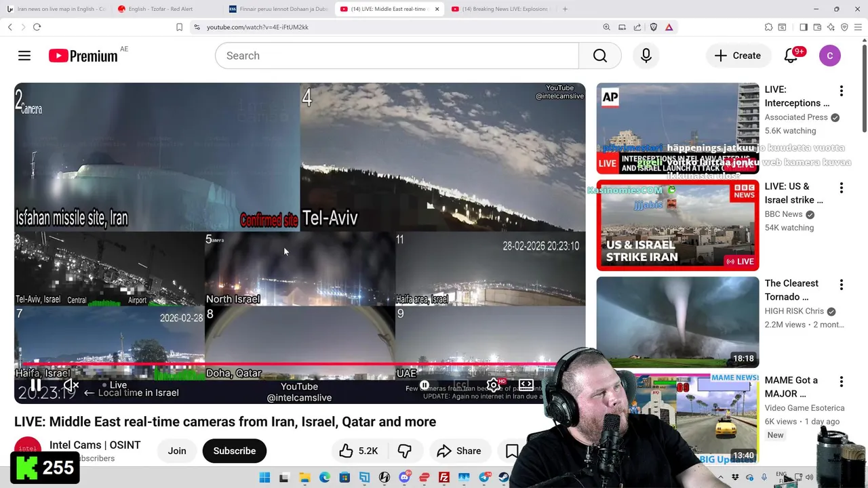Close the current Middle East LIVE tab

click(437, 9)
